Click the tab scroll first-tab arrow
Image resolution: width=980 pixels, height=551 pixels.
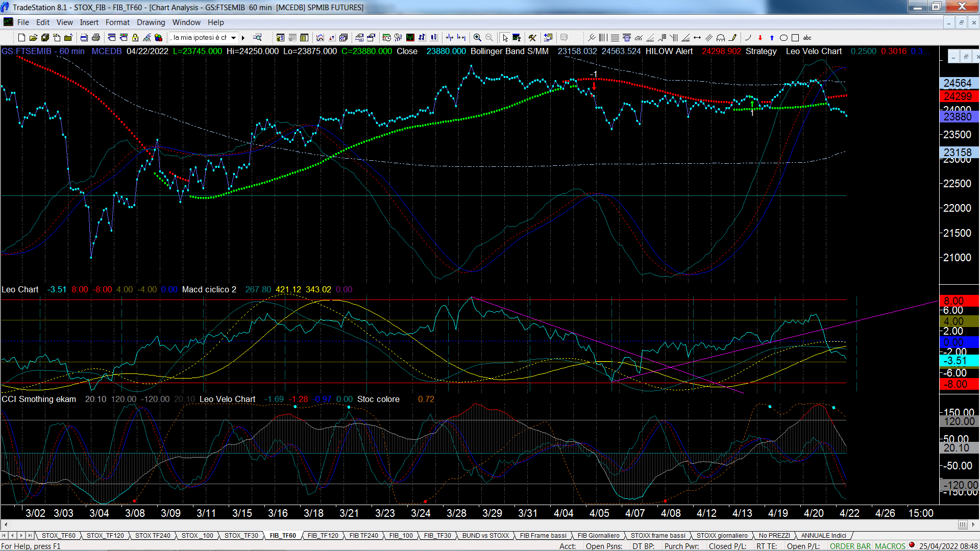click(4, 536)
